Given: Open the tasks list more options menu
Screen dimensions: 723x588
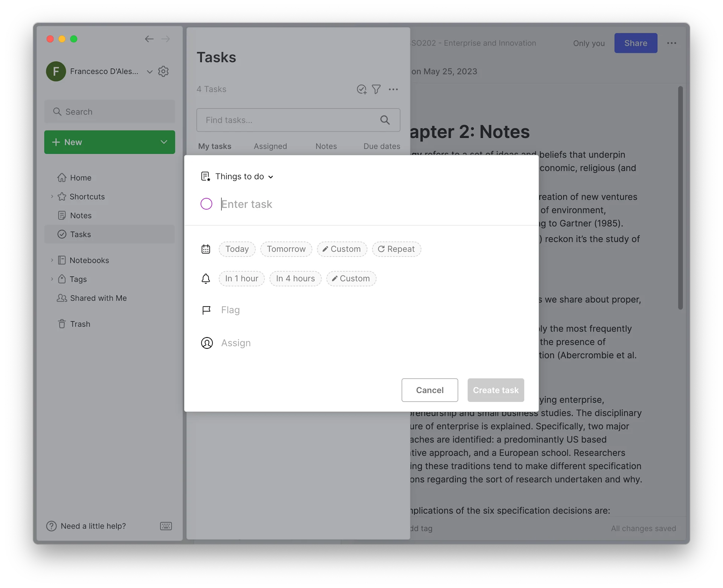Looking at the screenshot, I should click(x=393, y=89).
